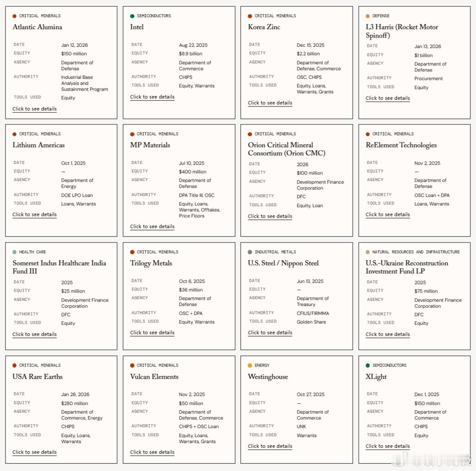Click the Oct 27, 2025 date on Westinghouse

pyautogui.click(x=310, y=394)
